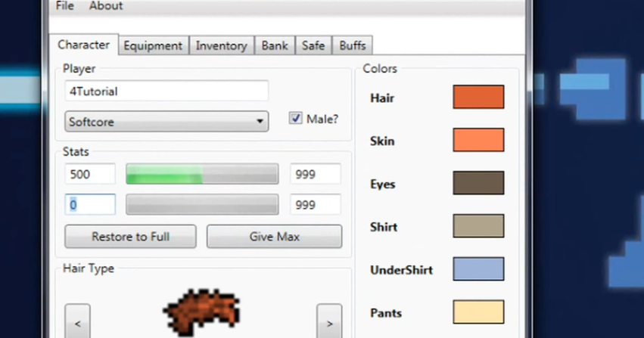Open the Shirt color swatch
This screenshot has height=338, width=644.
pos(478,225)
